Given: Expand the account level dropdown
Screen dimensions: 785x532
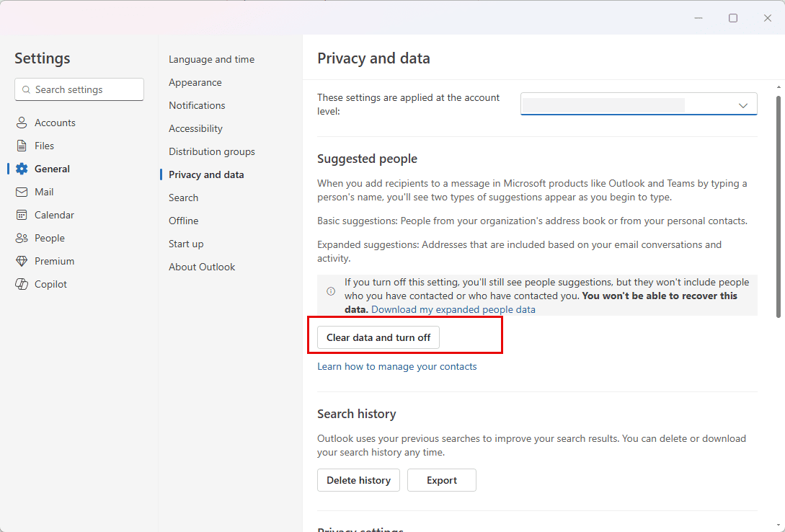Looking at the screenshot, I should tap(742, 105).
